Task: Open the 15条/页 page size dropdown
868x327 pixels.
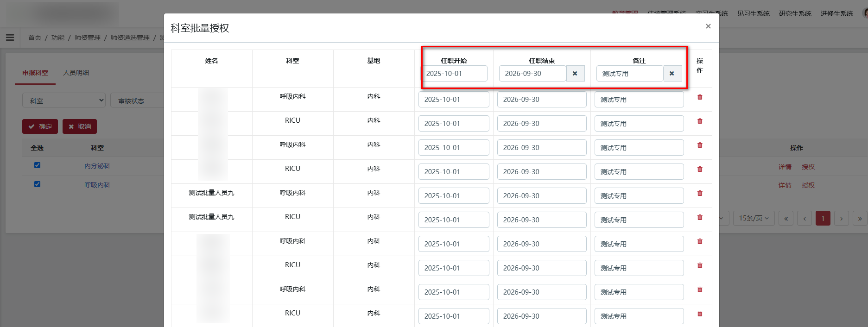Action: click(754, 218)
